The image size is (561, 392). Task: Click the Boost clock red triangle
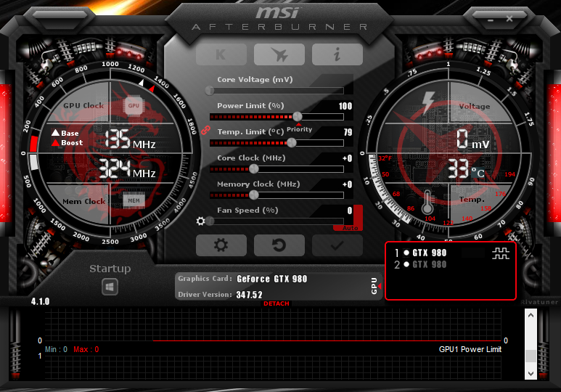[x=55, y=142]
